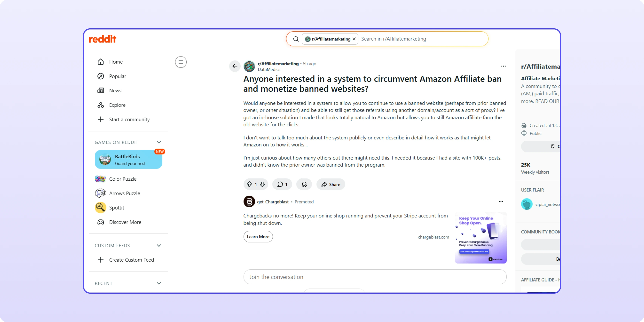This screenshot has height=322, width=644.
Task: Open the post's three-dot options menu
Action: 503,66
